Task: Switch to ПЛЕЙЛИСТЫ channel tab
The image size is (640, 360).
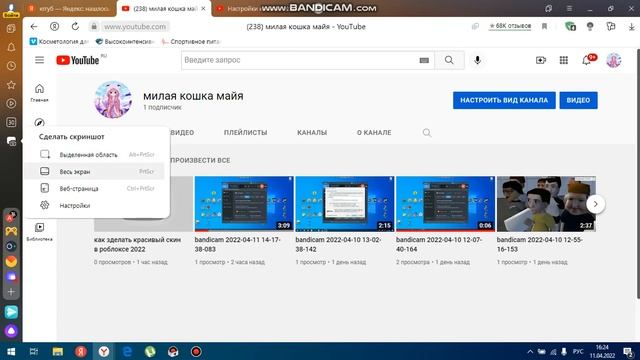Action: click(x=245, y=133)
